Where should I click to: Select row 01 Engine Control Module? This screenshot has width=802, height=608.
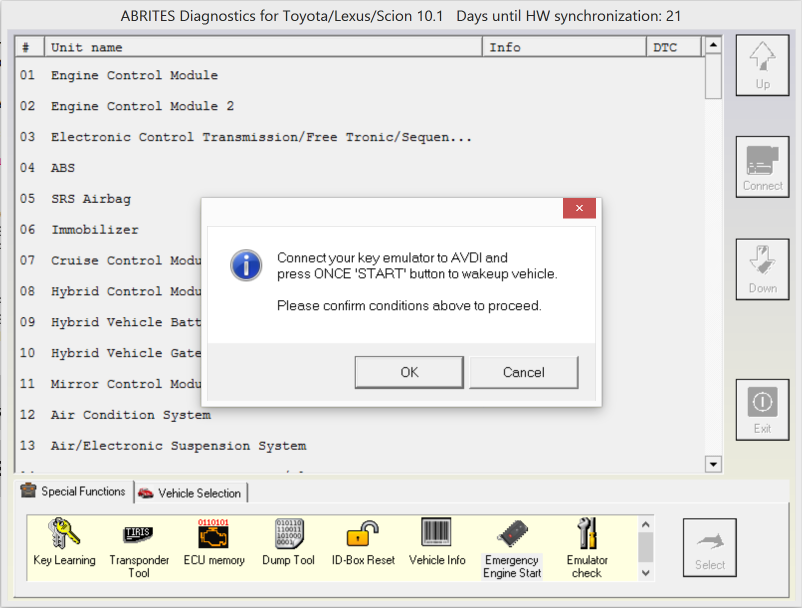(x=360, y=75)
